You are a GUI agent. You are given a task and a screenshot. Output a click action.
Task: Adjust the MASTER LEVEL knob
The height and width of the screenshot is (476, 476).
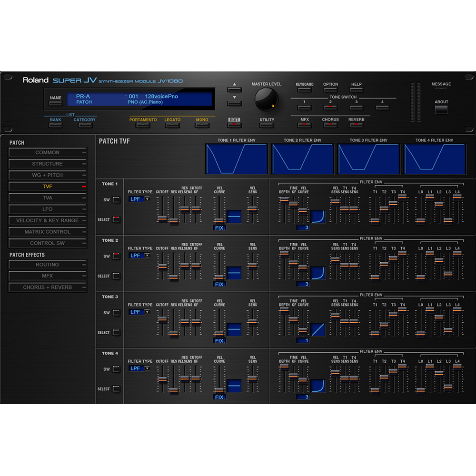266,99
